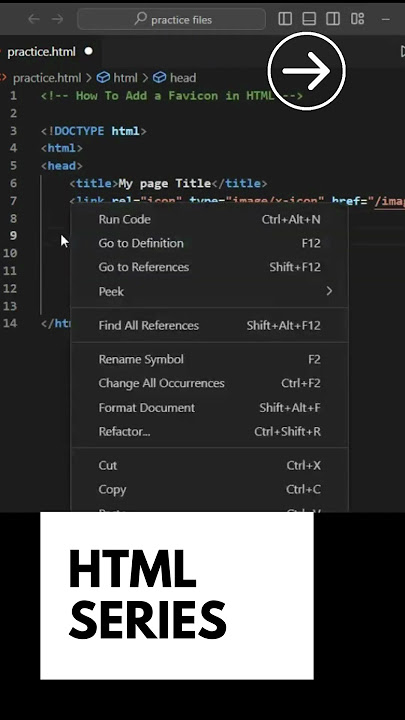This screenshot has height=720, width=405.
Task: Click the head symbol icon in breadcrumb
Action: [159, 78]
